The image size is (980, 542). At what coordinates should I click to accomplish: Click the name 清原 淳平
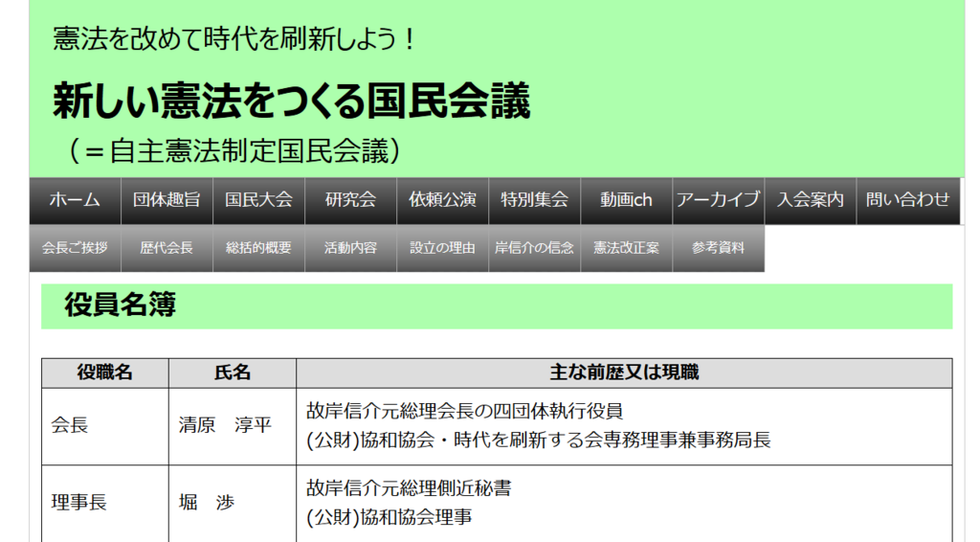(x=225, y=426)
